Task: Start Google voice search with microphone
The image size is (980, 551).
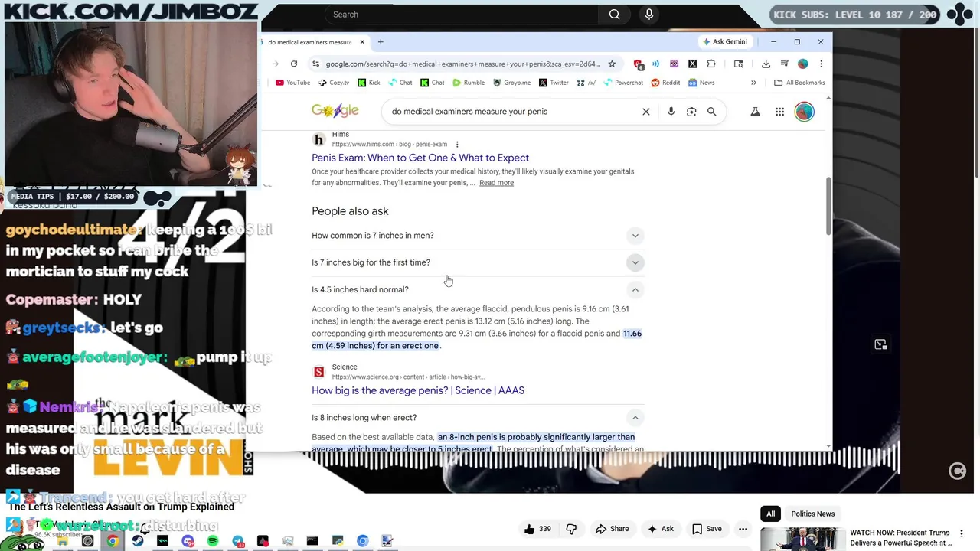Action: [671, 112]
